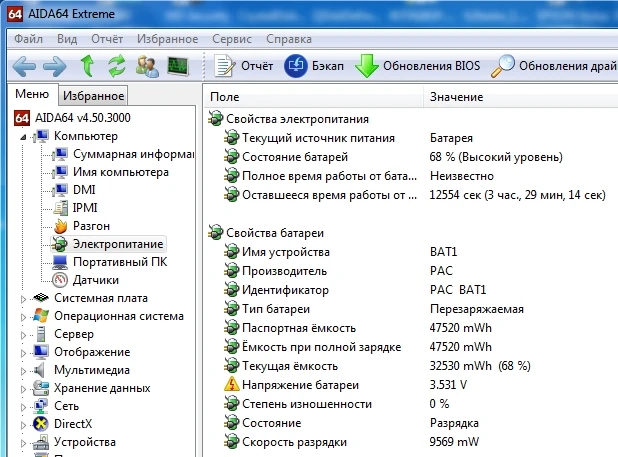The image size is (618, 457).
Task: Click the Отчёт report toolbar button
Action: 244,66
